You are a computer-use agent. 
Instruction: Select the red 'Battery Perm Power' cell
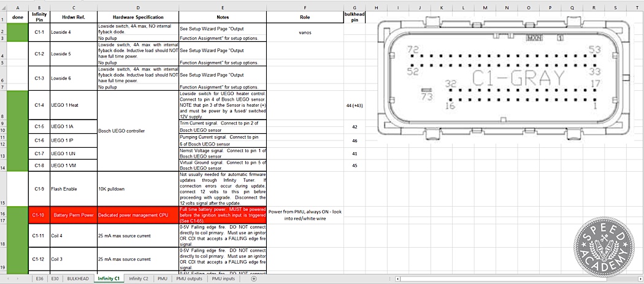click(x=74, y=215)
